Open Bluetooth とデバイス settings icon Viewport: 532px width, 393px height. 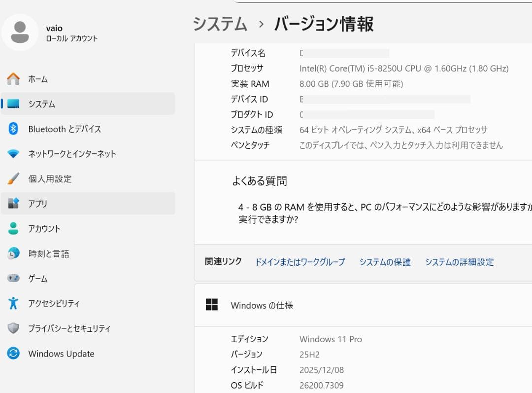tap(12, 129)
